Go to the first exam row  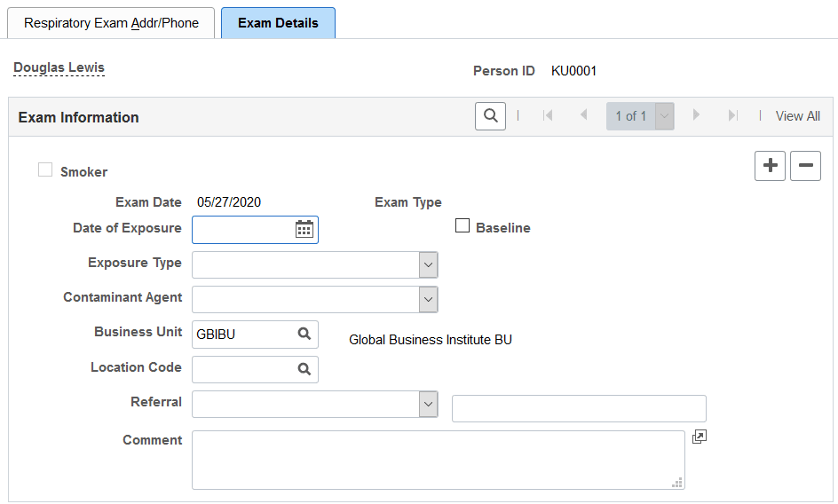pyautogui.click(x=548, y=116)
